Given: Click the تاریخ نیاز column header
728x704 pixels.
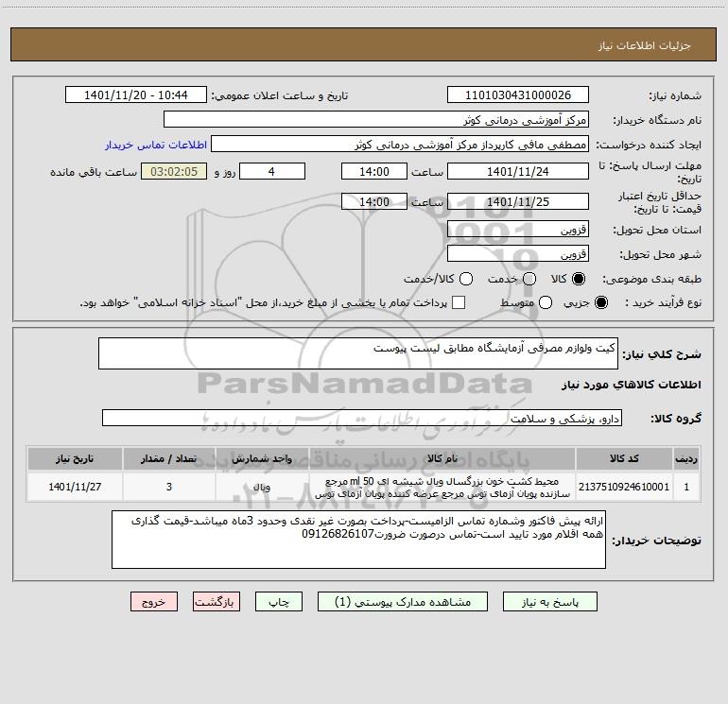Looking at the screenshot, I should 75,459.
